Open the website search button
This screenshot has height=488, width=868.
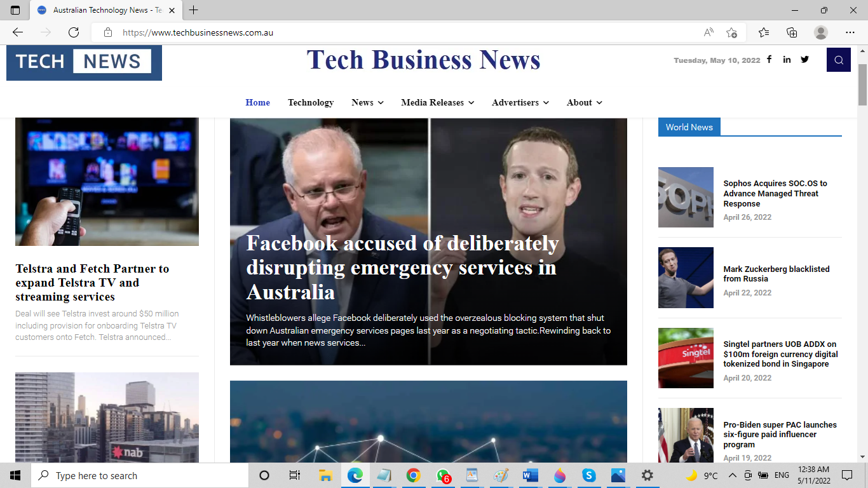(x=839, y=60)
